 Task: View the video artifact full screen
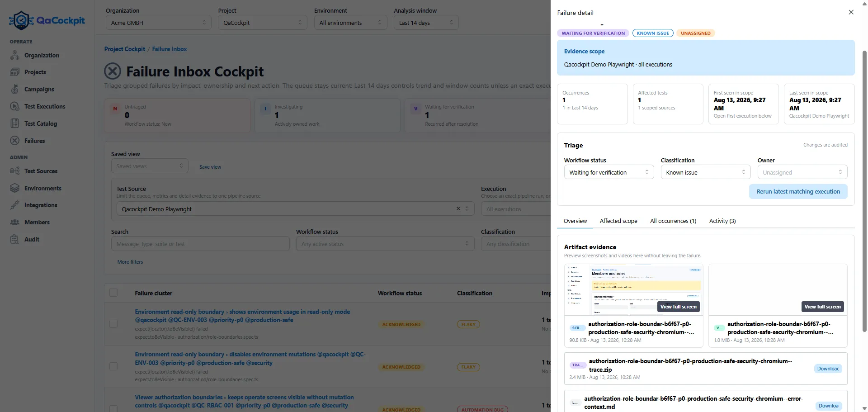[x=822, y=307]
